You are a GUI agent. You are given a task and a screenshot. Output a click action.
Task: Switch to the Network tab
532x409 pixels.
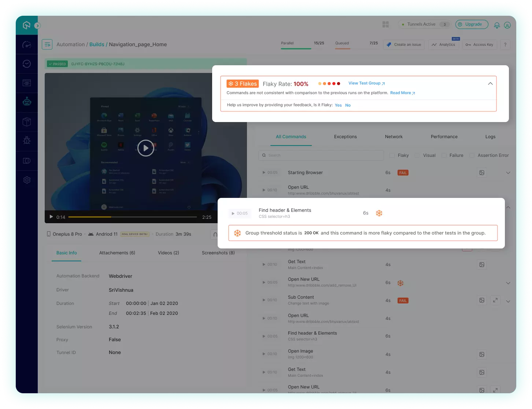click(x=394, y=137)
